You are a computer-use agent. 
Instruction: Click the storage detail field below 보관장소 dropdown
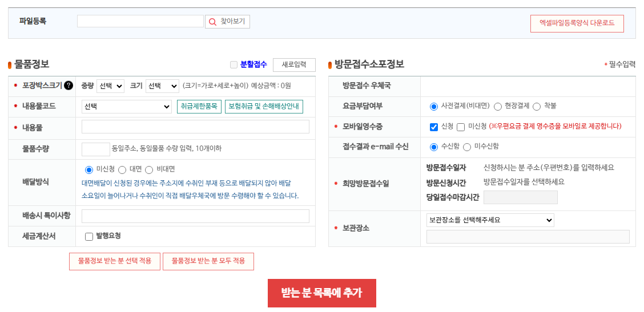(x=528, y=237)
